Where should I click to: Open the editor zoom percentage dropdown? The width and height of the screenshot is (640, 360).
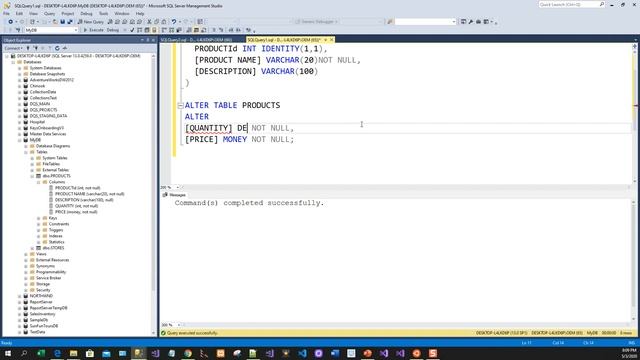click(x=178, y=187)
